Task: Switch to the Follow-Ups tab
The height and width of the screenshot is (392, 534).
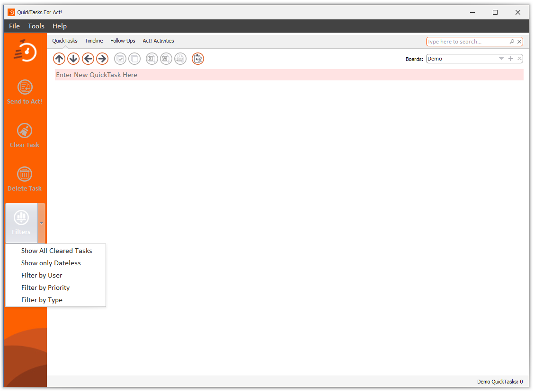Action: (123, 41)
